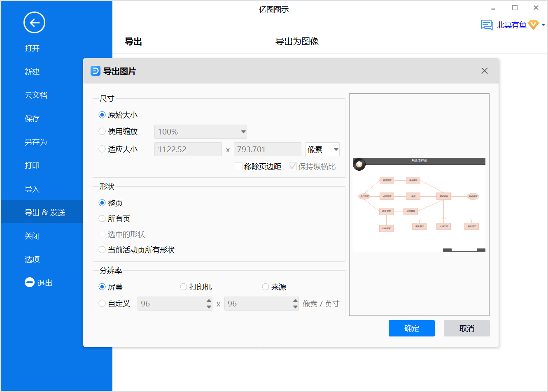Click the 退出 exit icon

pos(30,282)
